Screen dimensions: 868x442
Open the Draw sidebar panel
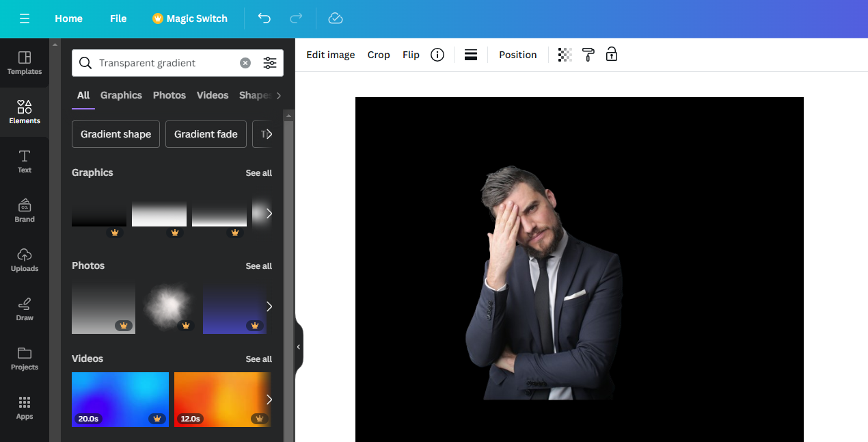point(25,309)
